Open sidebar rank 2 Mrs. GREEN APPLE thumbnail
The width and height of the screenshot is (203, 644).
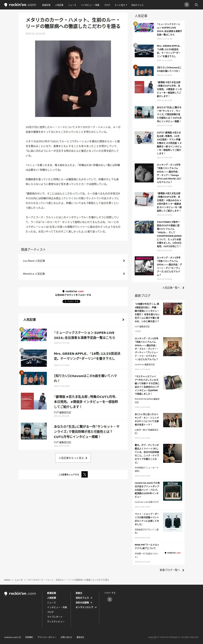[x=144, y=51]
